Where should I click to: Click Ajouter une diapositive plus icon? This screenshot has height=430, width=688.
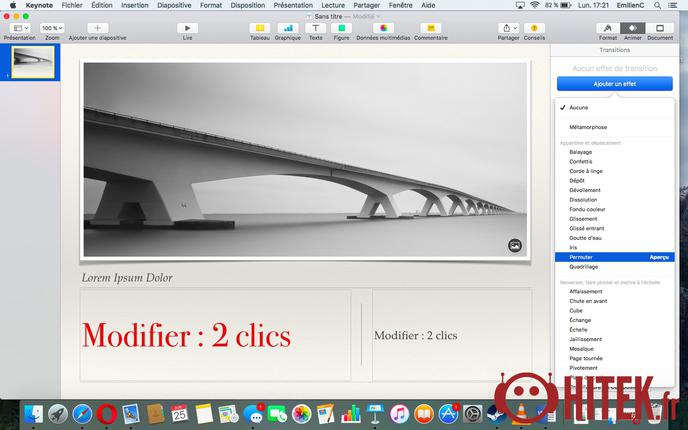click(x=97, y=28)
